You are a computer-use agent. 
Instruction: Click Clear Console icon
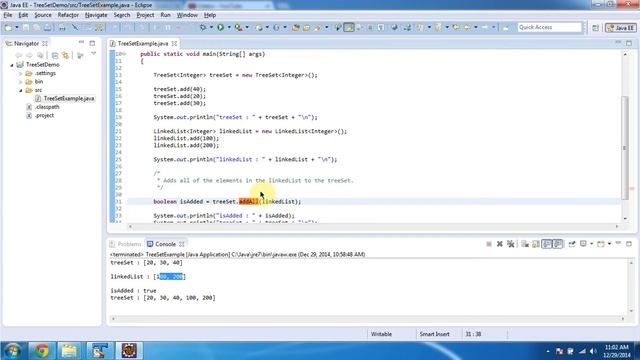coord(525,244)
